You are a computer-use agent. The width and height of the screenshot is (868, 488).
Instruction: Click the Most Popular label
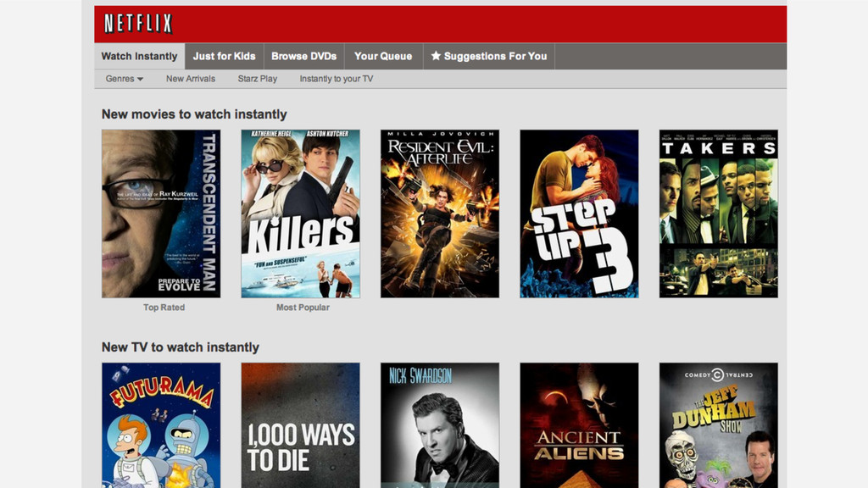[303, 307]
